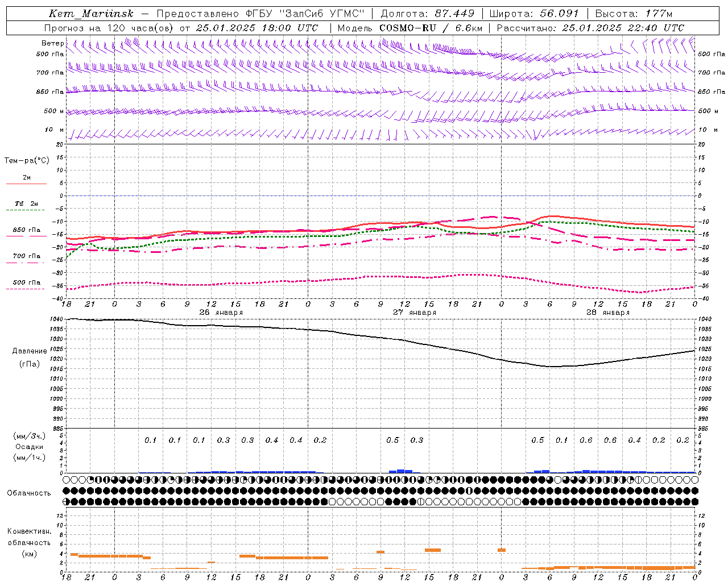Click the 700 гПа temperature legend entry

26,256
